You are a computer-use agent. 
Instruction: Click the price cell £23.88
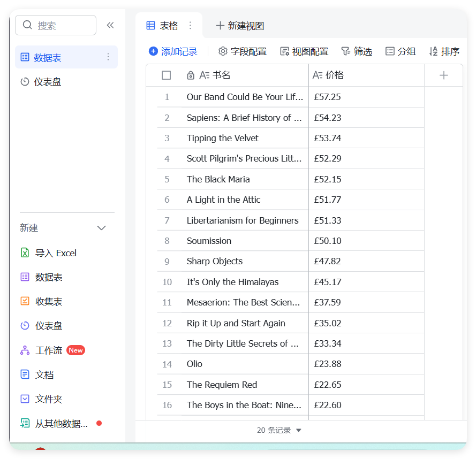click(x=366, y=364)
